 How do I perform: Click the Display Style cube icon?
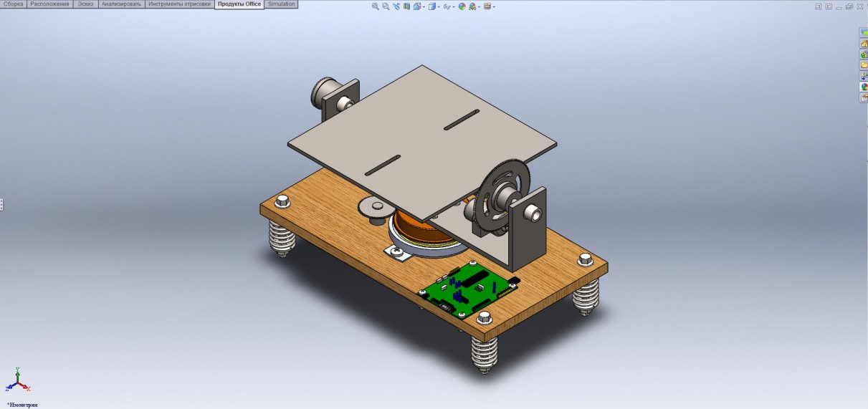(432, 6)
